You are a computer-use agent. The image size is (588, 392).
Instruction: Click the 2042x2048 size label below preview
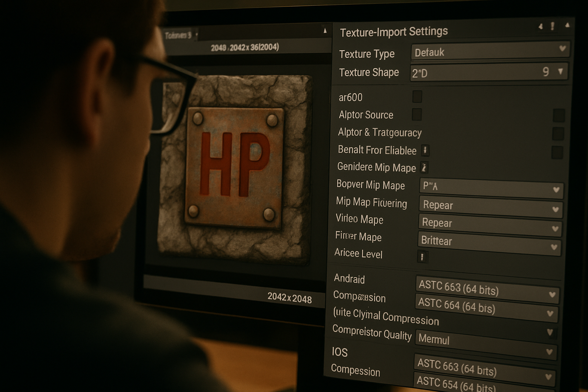289,298
